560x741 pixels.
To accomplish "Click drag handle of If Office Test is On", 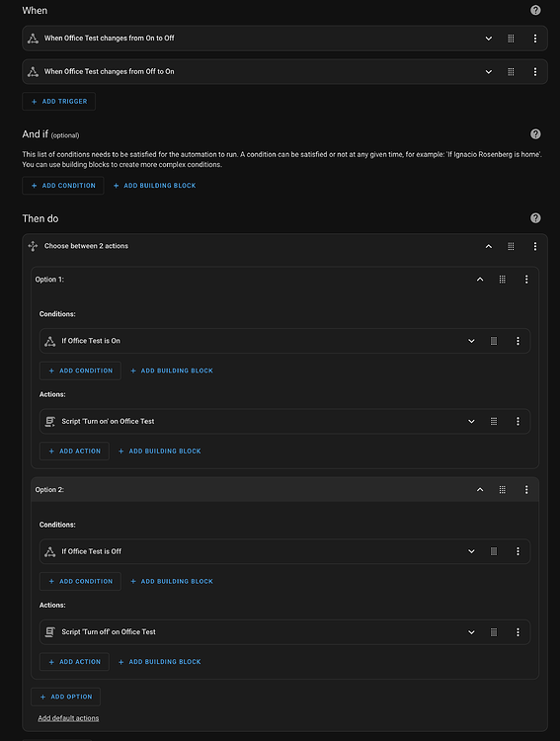I will tap(494, 341).
